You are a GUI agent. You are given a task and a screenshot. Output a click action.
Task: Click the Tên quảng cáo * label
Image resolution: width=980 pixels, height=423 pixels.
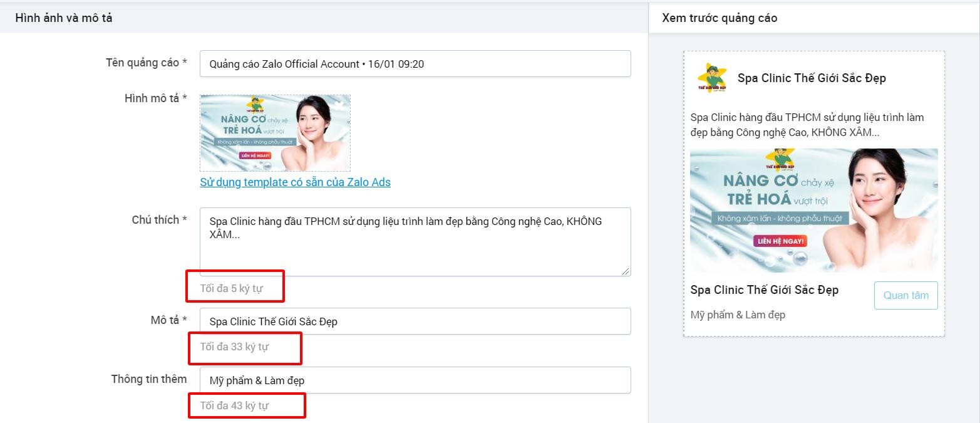(x=147, y=63)
